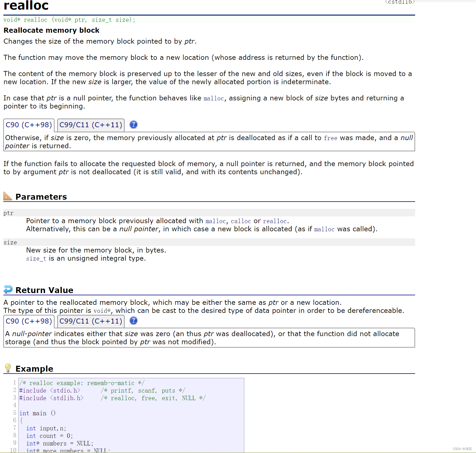476x453 pixels.
Task: Follow the realloc link in the ptr description
Action: (275, 221)
